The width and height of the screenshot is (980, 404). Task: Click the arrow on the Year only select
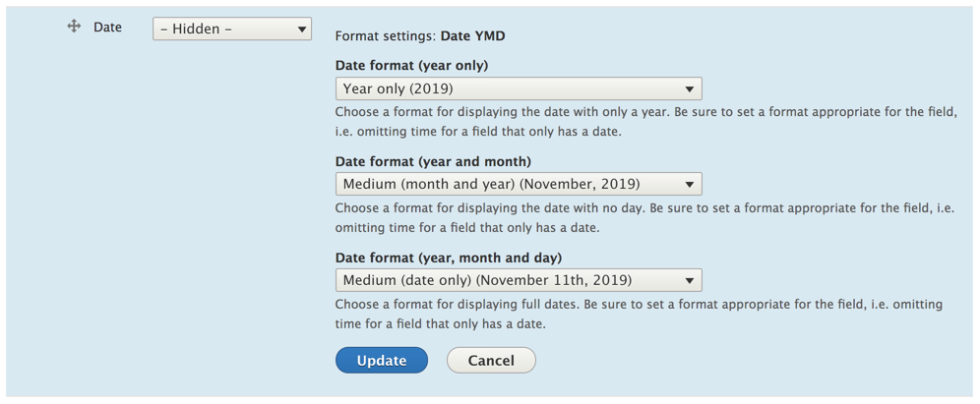[x=689, y=88]
